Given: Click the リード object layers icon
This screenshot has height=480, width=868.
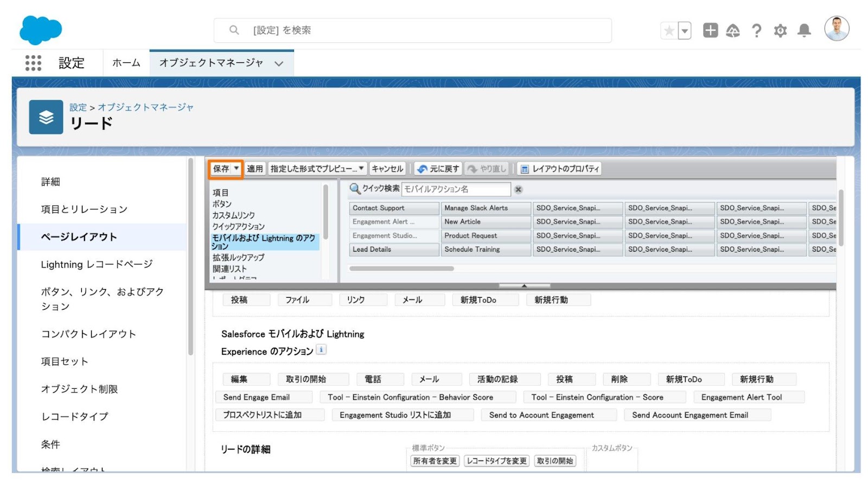Looking at the screenshot, I should (x=46, y=117).
